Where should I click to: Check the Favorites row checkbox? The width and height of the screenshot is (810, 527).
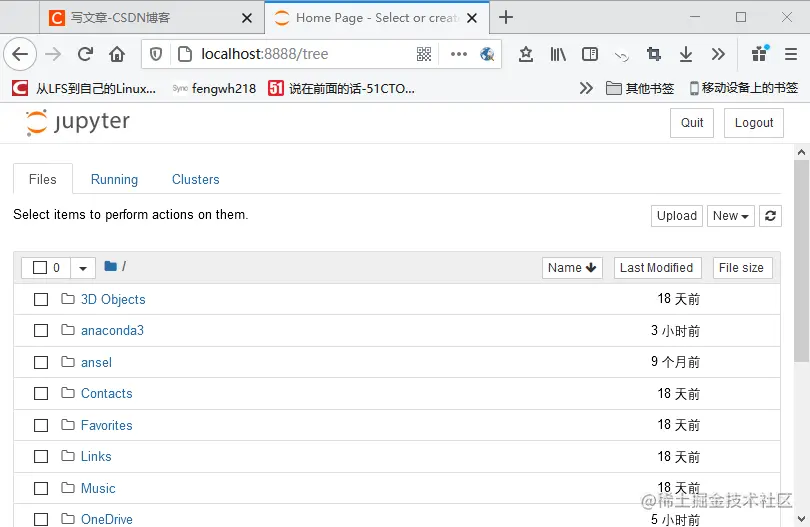tap(41, 426)
